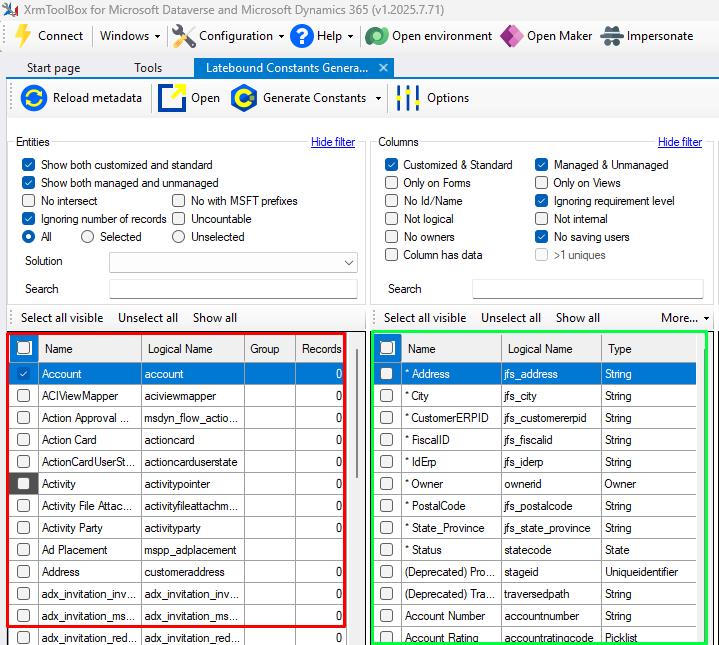
Task: Check the Column has data checkbox
Action: coord(391,254)
